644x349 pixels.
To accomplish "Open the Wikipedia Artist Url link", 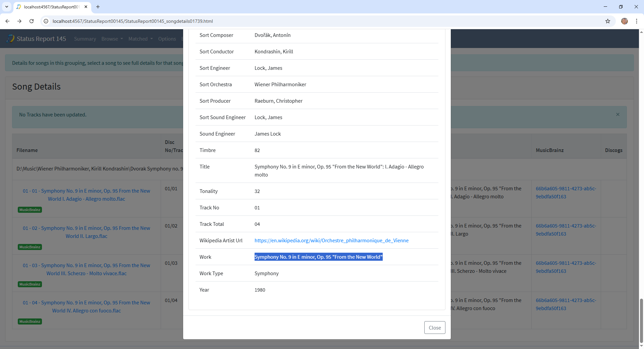I will pos(331,240).
